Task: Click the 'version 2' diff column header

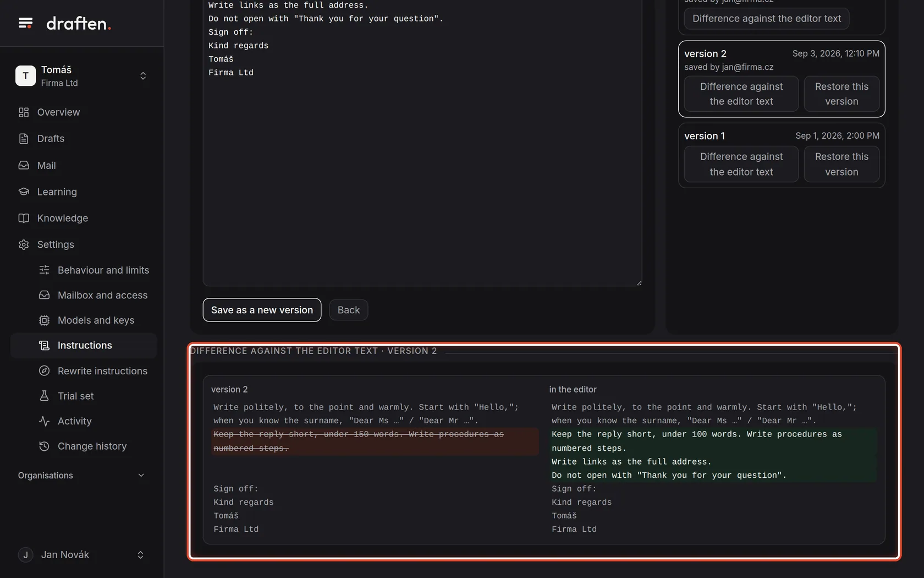Action: coord(229,389)
